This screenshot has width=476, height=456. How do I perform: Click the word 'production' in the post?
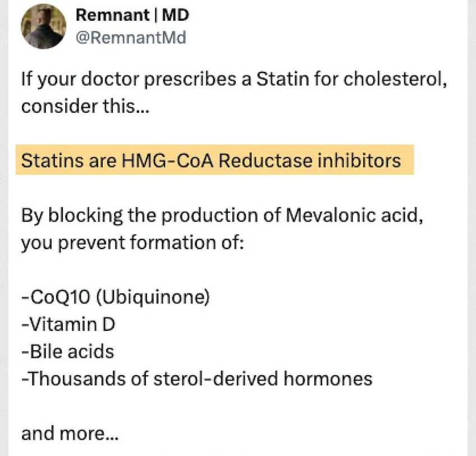[209, 216]
